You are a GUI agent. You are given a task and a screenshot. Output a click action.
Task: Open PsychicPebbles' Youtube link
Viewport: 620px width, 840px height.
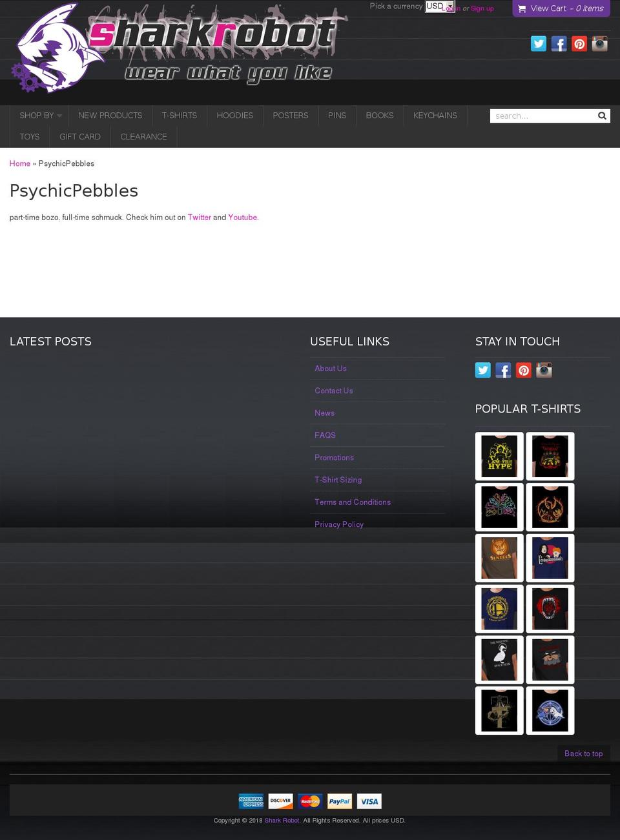pyautogui.click(x=243, y=218)
